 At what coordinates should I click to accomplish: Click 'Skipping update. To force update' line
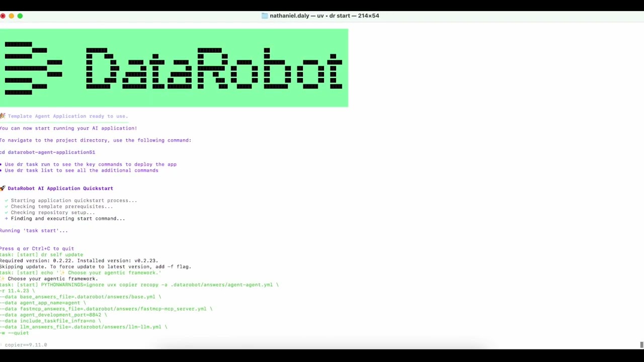coord(96,267)
